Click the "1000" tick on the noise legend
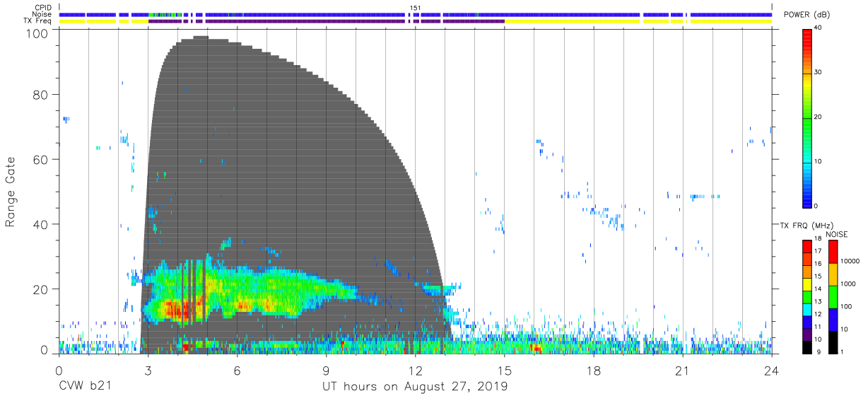 [849, 284]
